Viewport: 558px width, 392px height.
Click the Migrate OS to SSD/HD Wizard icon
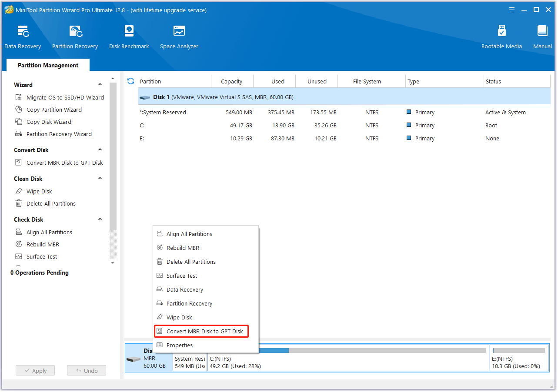point(19,97)
